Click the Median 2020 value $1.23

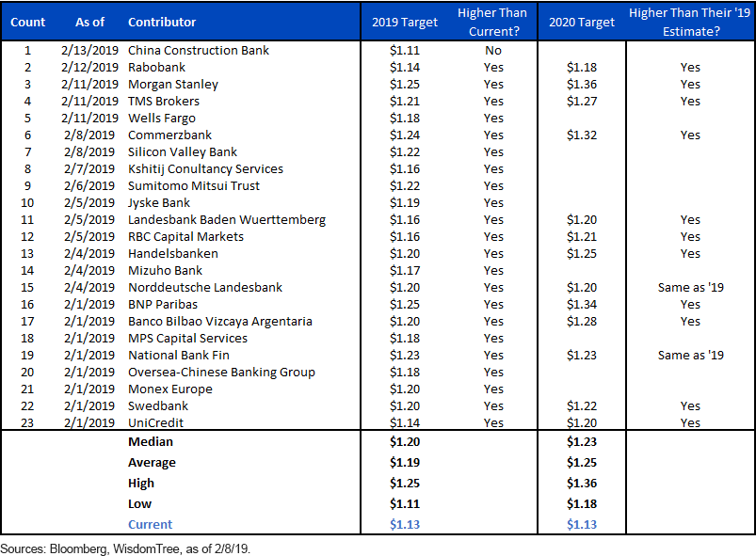[x=582, y=442]
